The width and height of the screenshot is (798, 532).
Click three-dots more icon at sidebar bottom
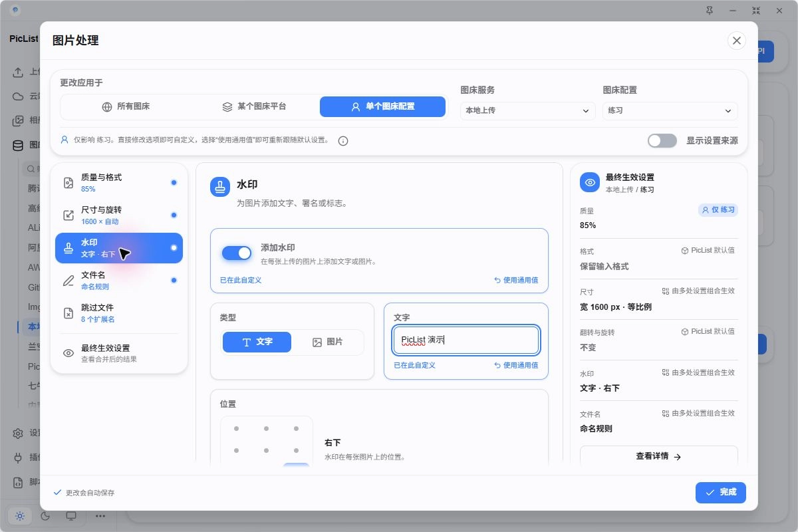tap(100, 515)
